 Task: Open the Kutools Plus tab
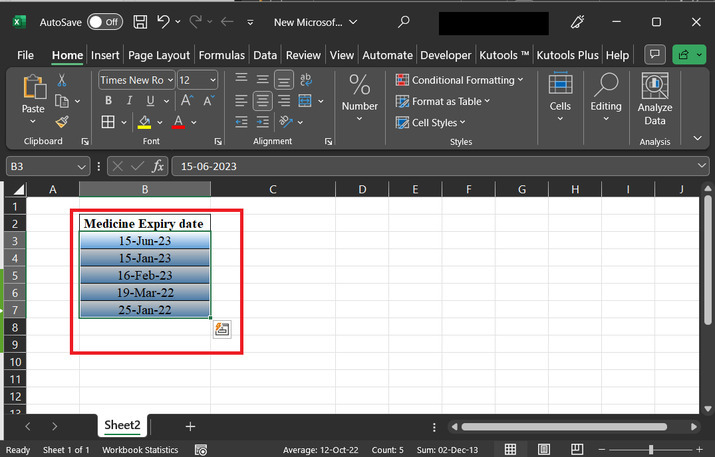pyautogui.click(x=567, y=55)
